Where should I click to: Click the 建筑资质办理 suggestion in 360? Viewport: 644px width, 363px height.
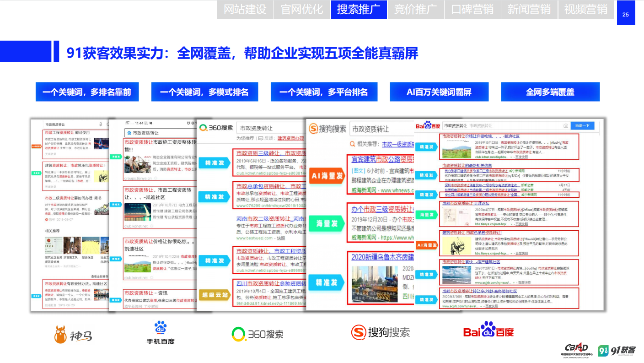(x=291, y=138)
